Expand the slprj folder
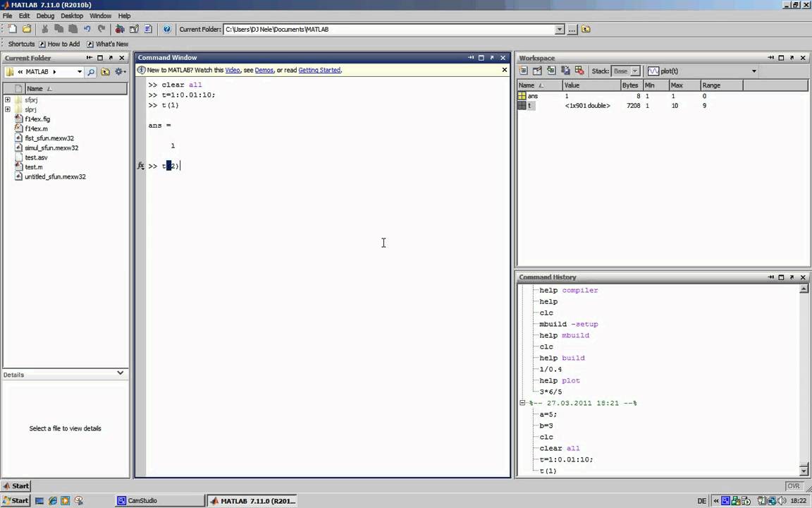 7,109
